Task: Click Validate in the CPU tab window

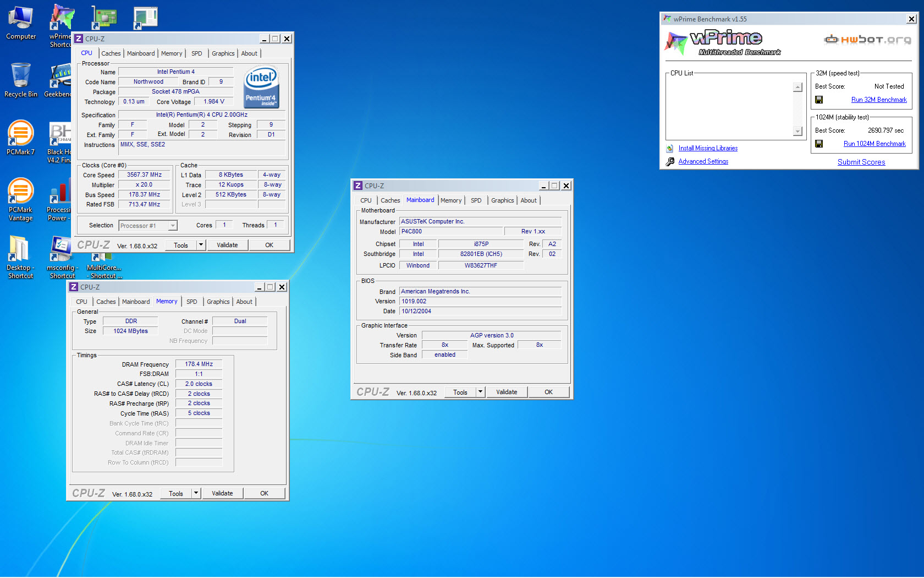Action: (227, 245)
